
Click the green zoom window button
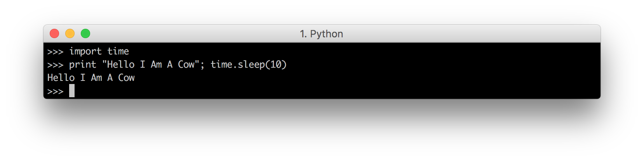click(x=85, y=34)
